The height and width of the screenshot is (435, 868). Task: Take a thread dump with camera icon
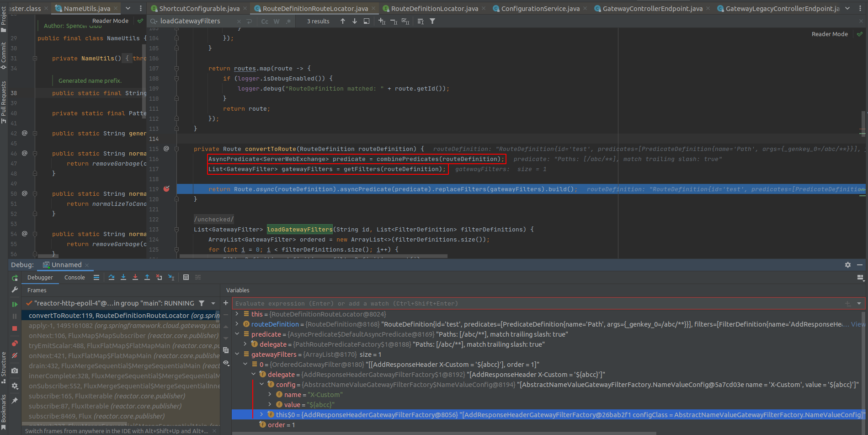[x=15, y=371]
